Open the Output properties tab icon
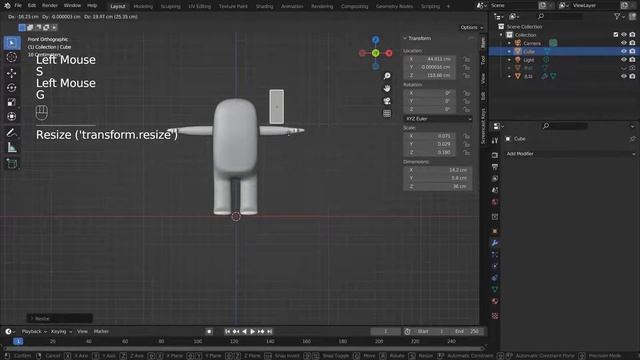 click(x=495, y=167)
